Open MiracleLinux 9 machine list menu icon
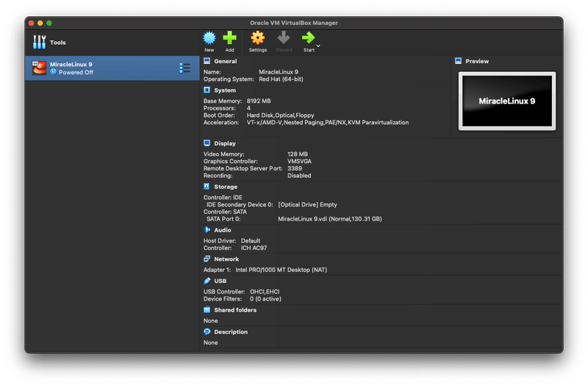 pos(185,68)
